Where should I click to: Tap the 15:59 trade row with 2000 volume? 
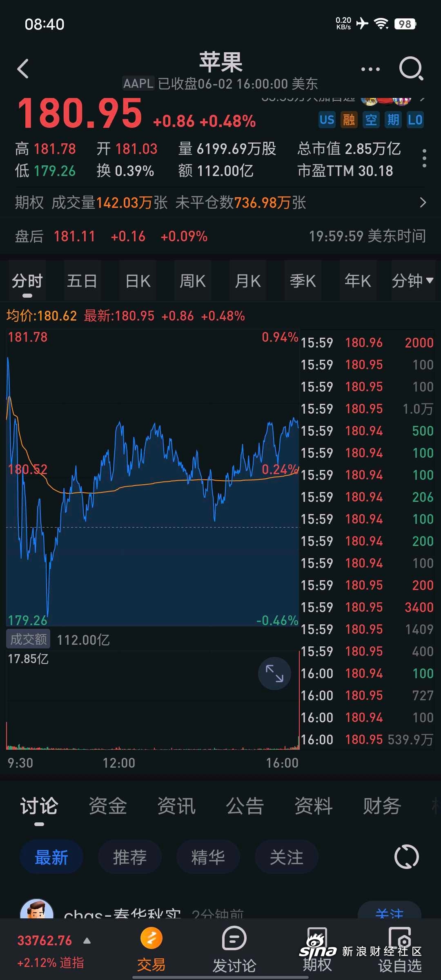367,343
